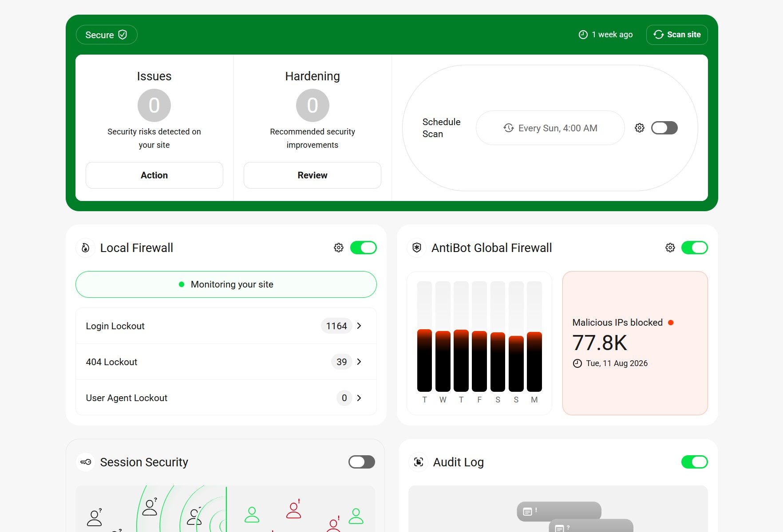This screenshot has width=783, height=532.
Task: Click the Audit Log icon
Action: click(419, 462)
